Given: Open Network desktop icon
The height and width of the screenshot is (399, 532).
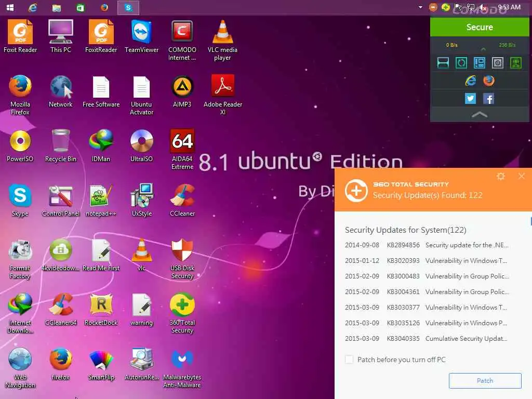Looking at the screenshot, I should (x=60, y=91).
